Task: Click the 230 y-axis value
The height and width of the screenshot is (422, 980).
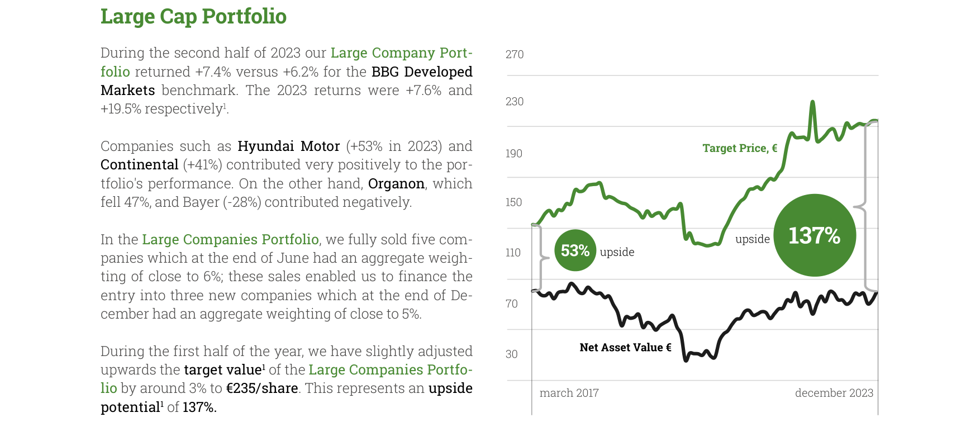Action: click(515, 102)
